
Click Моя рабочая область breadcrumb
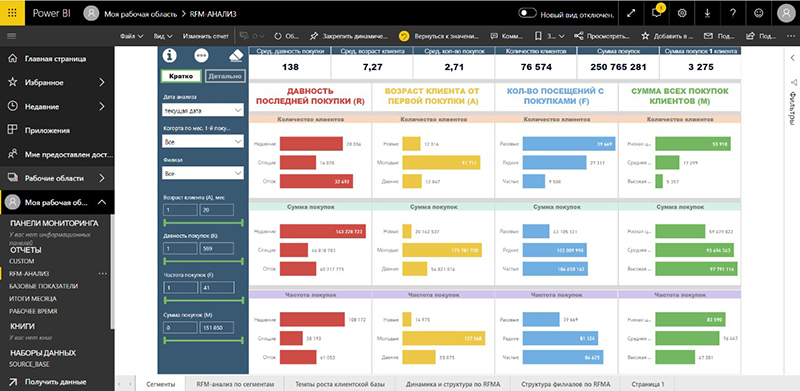click(140, 14)
